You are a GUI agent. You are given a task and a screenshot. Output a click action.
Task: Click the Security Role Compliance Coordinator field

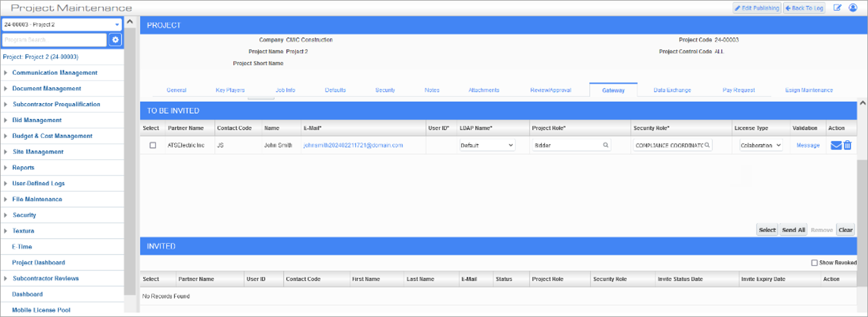[x=673, y=145]
